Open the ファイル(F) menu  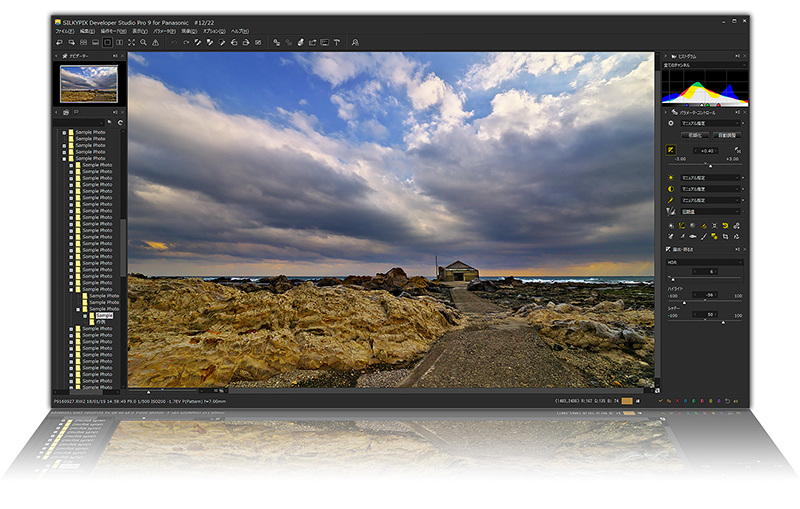click(64, 31)
